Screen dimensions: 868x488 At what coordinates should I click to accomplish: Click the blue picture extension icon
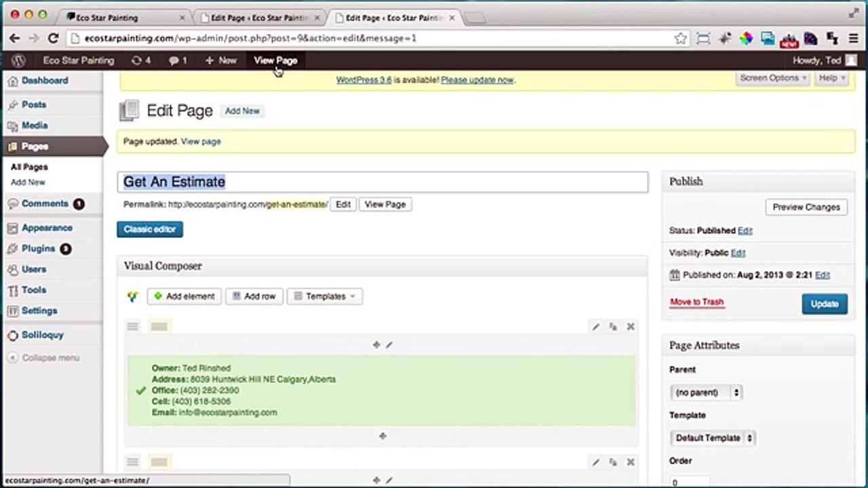coord(767,39)
